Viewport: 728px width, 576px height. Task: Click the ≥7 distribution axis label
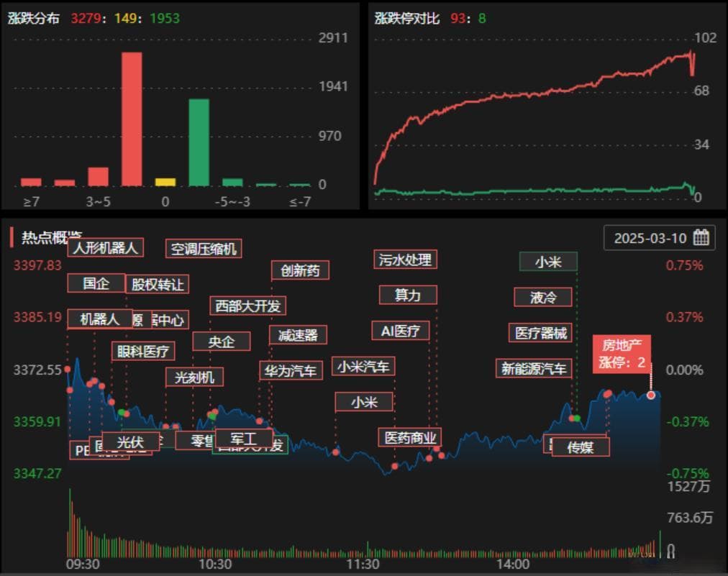[x=31, y=201]
